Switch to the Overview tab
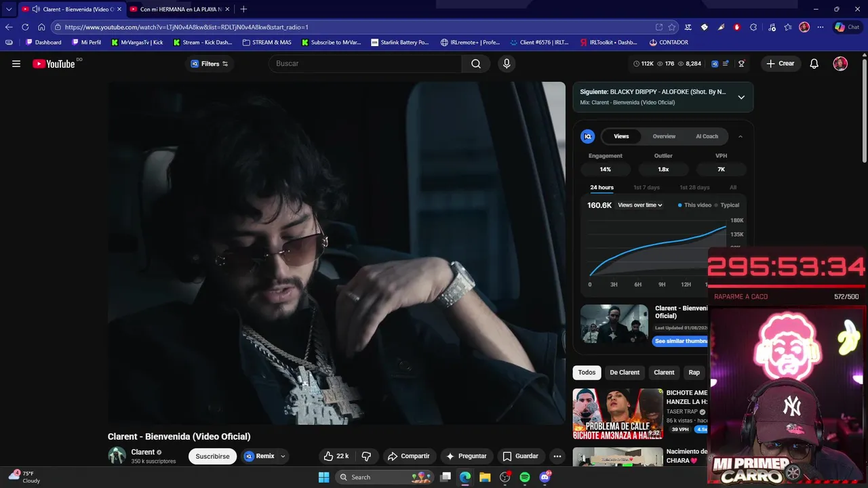Viewport: 868px width, 488px height. 664,136
